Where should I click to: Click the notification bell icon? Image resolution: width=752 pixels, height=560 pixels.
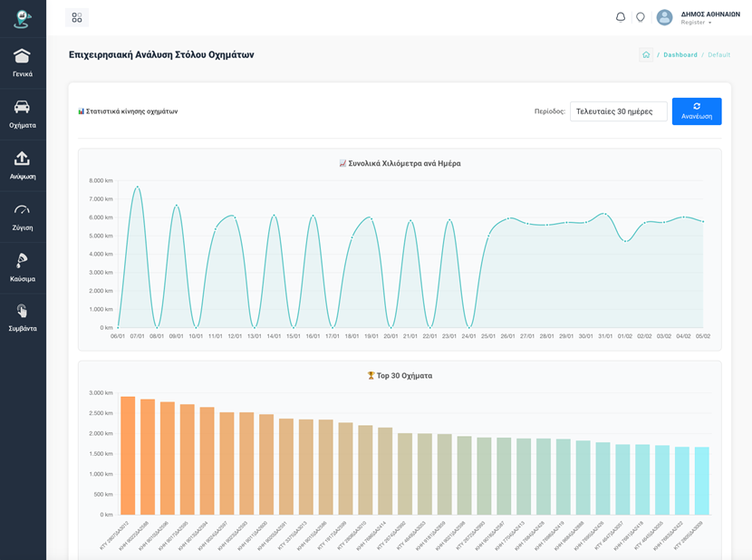pos(621,17)
